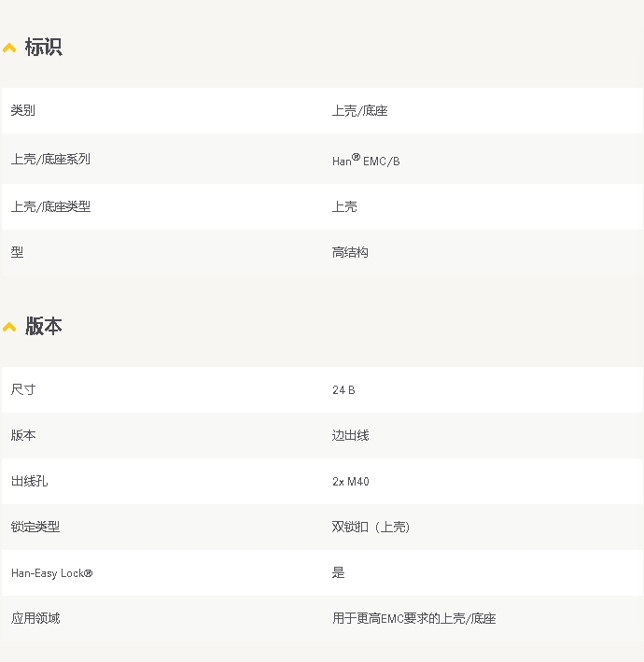Click the 版本 section heading
This screenshot has width=644, height=662.
(x=44, y=326)
